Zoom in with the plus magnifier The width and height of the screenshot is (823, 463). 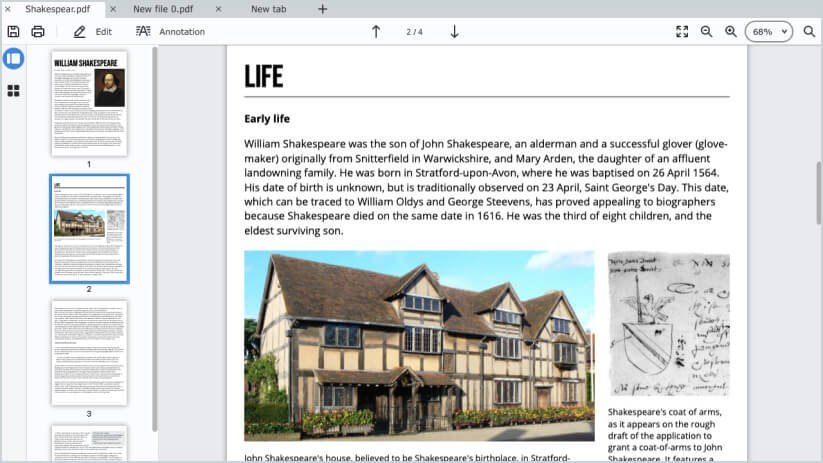tap(731, 31)
